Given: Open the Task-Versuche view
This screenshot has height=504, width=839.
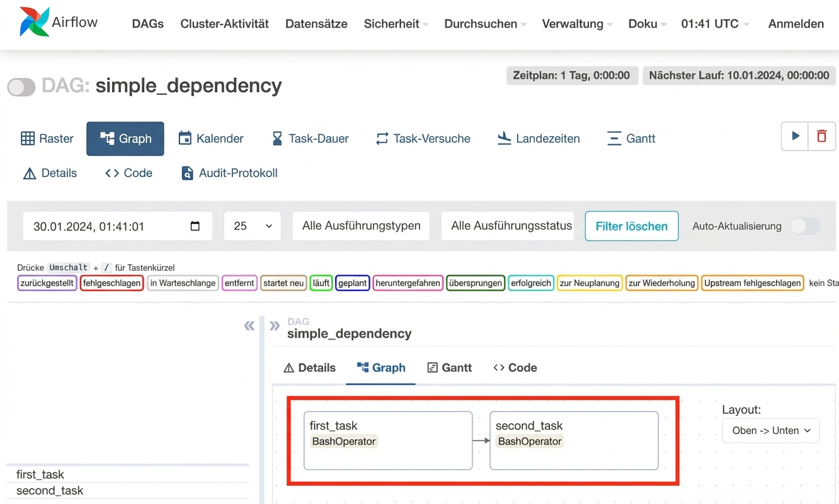Looking at the screenshot, I should tap(423, 139).
